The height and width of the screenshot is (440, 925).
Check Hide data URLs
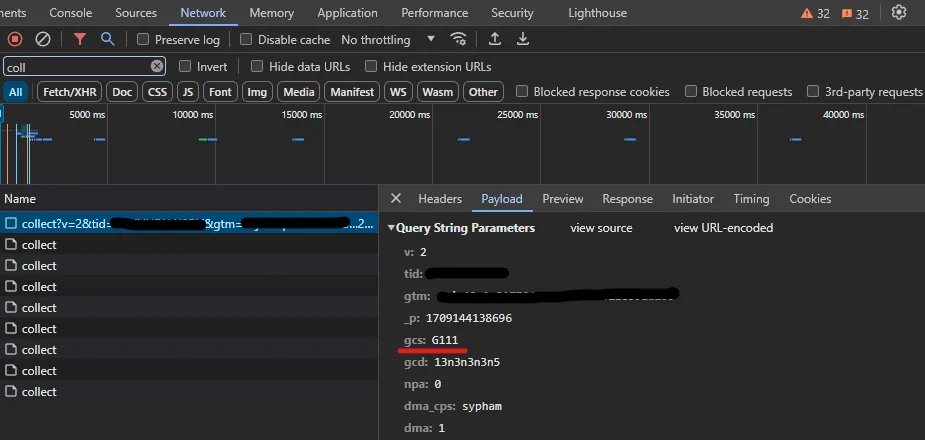[257, 66]
